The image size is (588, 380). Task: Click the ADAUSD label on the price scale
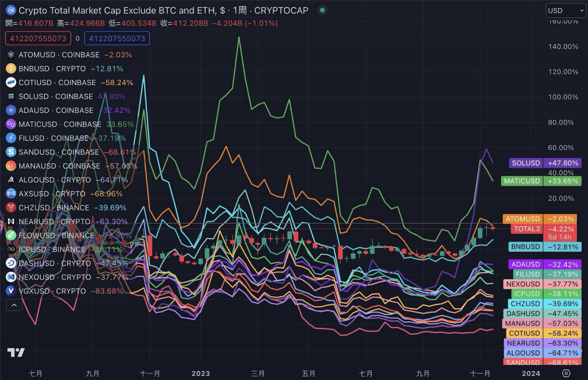(x=526, y=264)
